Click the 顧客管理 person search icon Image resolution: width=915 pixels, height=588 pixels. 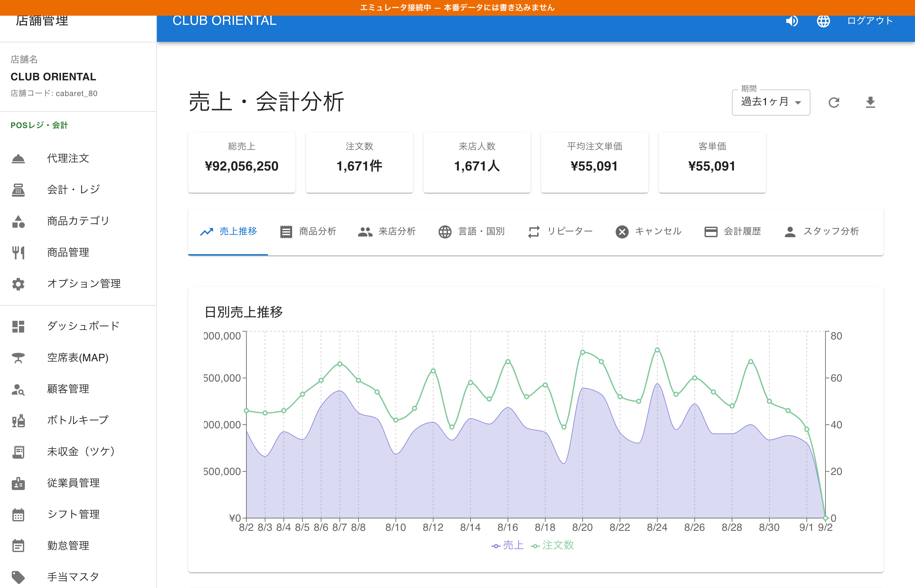(18, 389)
